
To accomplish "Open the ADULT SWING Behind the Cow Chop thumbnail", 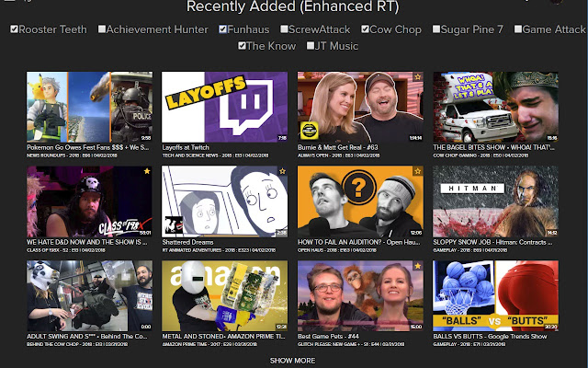I will 89,296.
